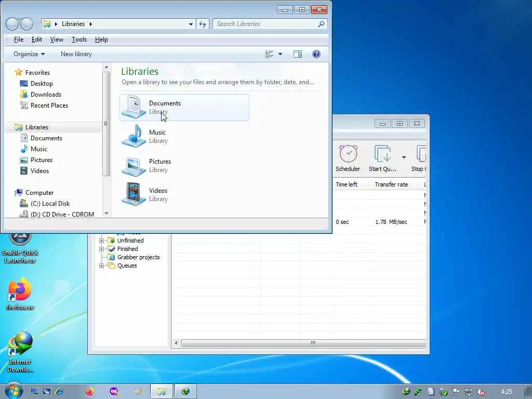This screenshot has height=399, width=532.
Task: Select Pictures in navigation tree
Action: click(x=36, y=160)
